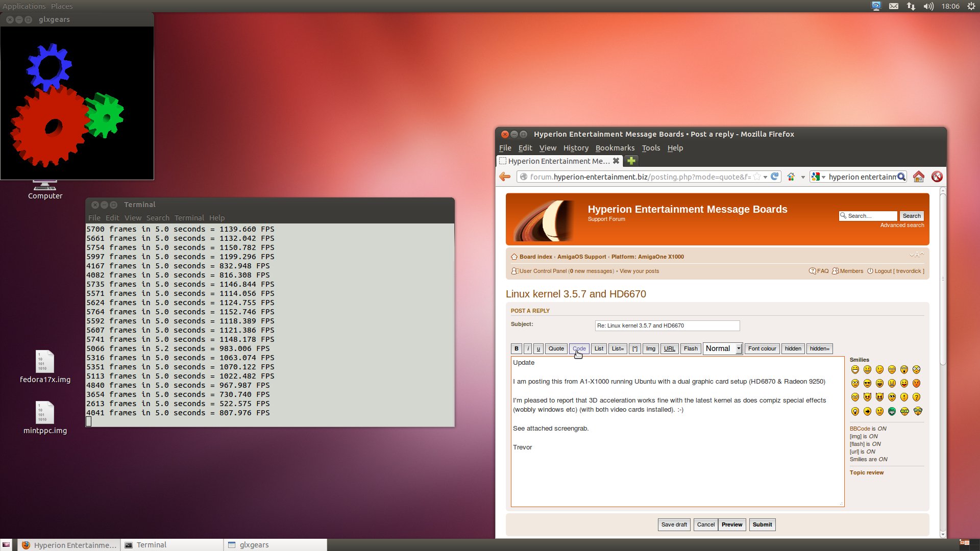
Task: Reload the page with the refresh icon
Action: (775, 177)
